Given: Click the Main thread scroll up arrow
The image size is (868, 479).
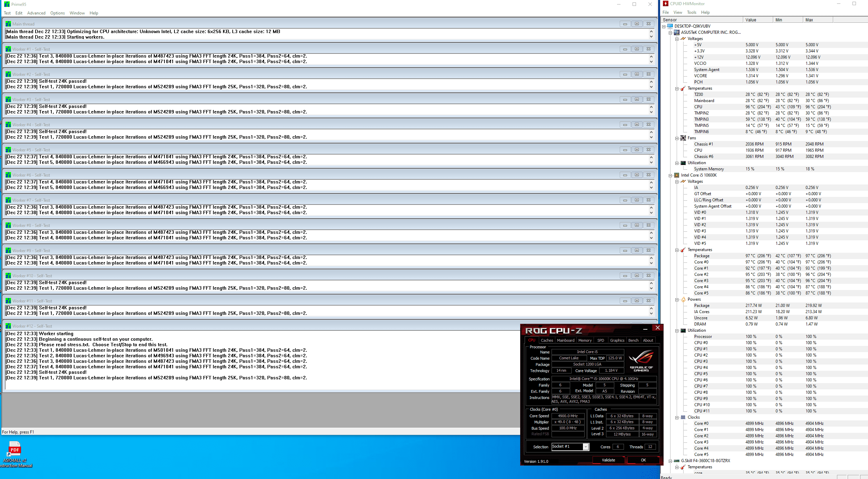Looking at the screenshot, I should click(x=651, y=31).
